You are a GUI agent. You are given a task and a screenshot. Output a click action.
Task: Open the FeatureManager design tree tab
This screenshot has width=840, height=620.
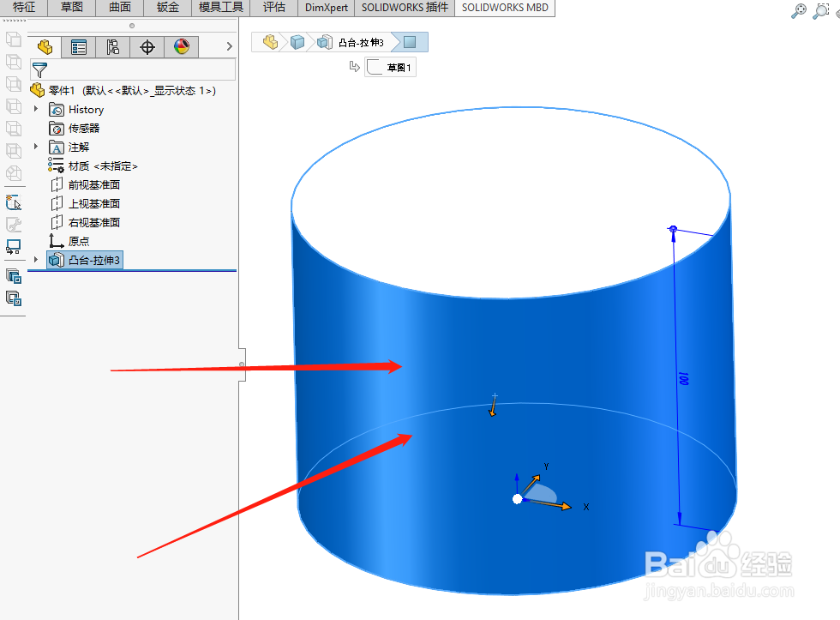click(x=45, y=47)
